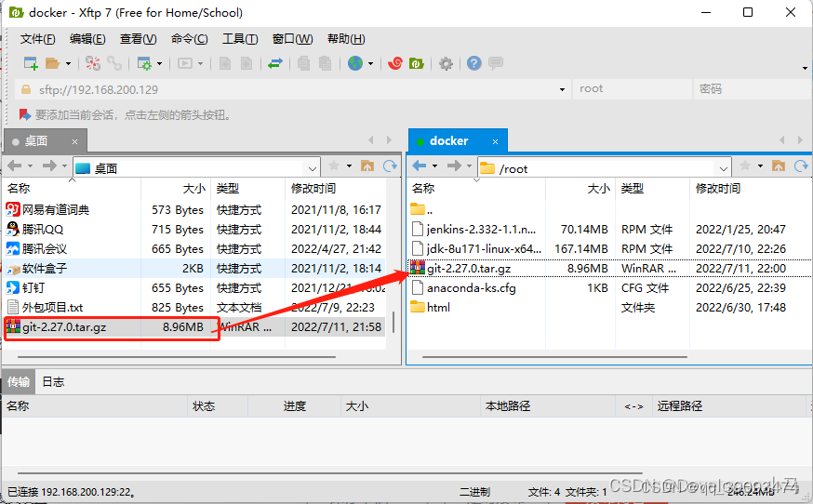Open the 查看(V) menu
Viewport: 813px width, 504px height.
coord(138,39)
